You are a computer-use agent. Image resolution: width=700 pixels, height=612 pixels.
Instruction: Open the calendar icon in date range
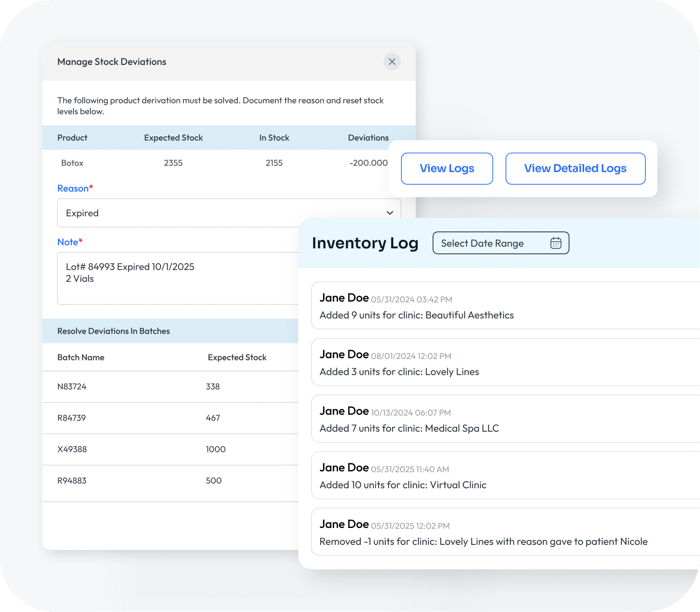(556, 243)
